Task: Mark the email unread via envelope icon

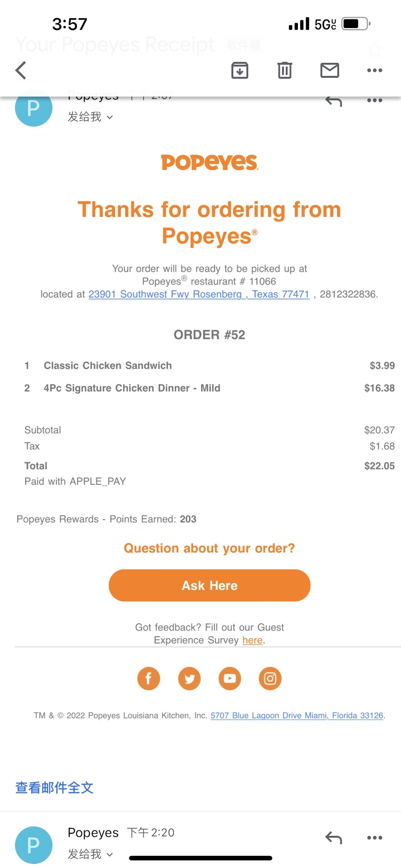Action: [x=330, y=71]
